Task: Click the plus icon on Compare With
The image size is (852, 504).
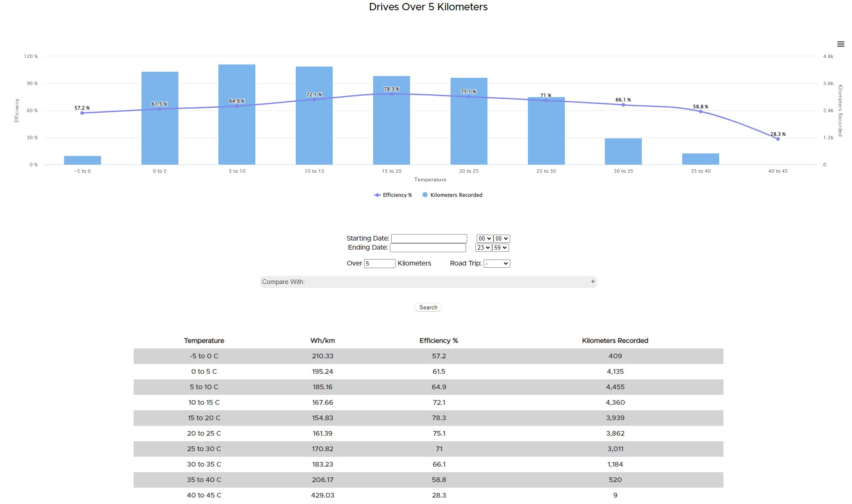Action: click(x=592, y=281)
